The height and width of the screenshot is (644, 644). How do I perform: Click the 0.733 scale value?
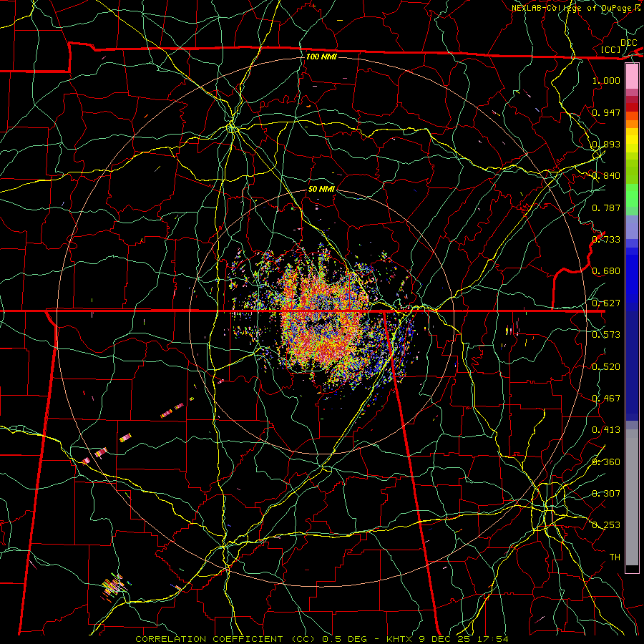[x=606, y=240]
